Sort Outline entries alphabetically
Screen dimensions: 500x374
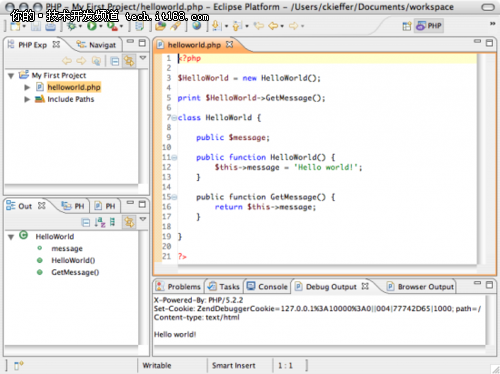coord(100,222)
